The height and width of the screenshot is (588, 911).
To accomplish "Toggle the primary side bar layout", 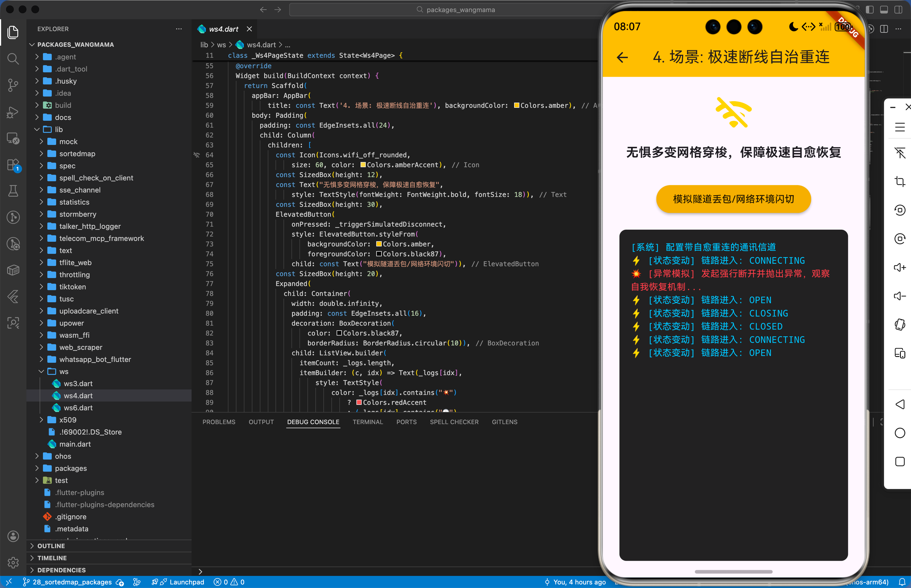I will pos(870,10).
